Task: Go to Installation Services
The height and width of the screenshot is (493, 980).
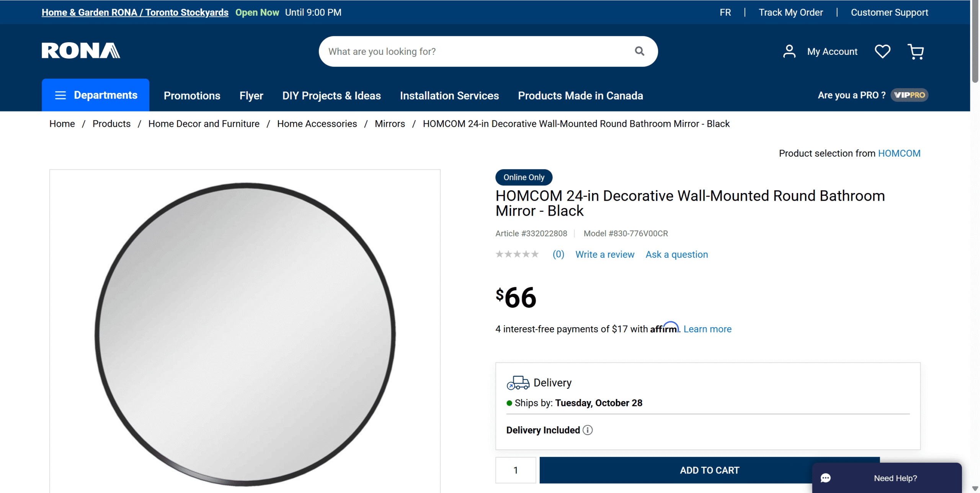Action: (449, 95)
